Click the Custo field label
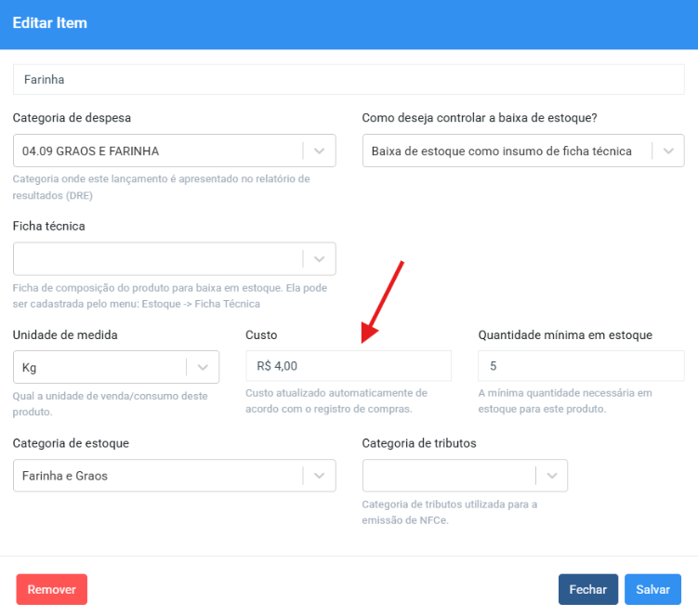698x616 pixels. point(261,334)
